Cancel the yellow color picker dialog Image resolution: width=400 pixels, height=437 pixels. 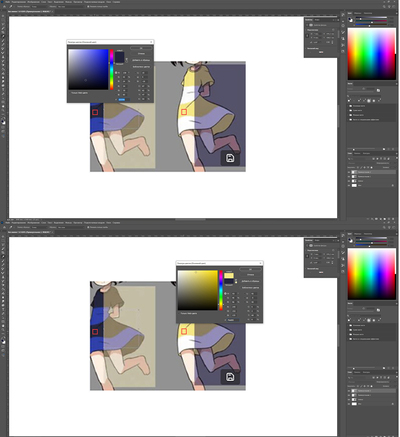click(x=250, y=275)
